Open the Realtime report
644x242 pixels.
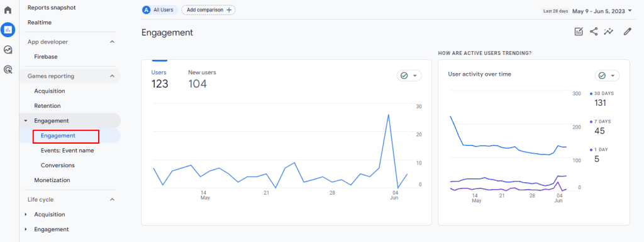40,23
